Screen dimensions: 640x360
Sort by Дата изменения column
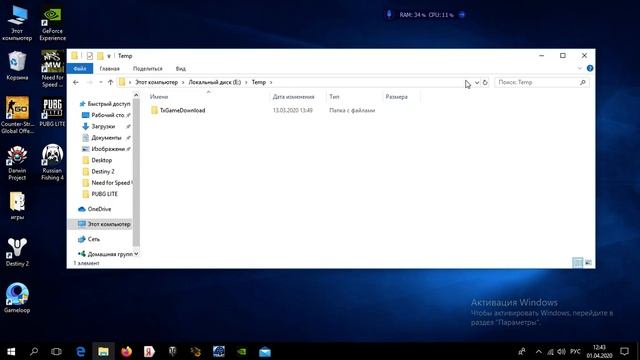[x=293, y=97]
